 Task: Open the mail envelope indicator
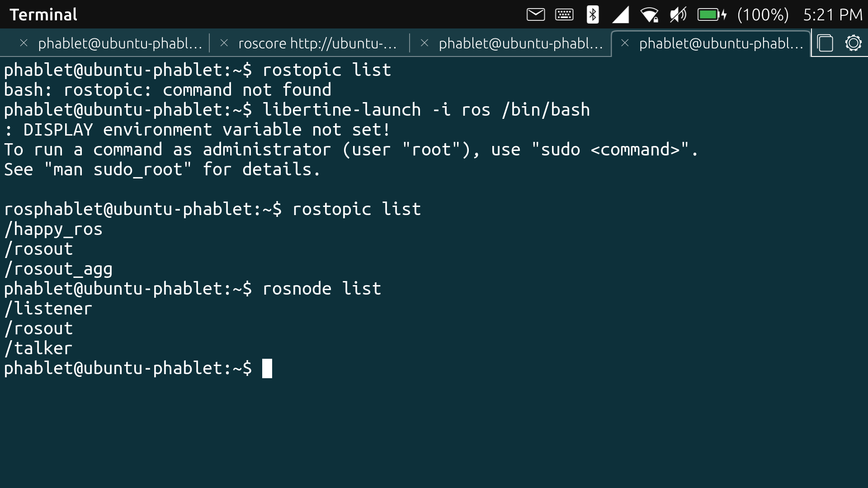click(x=536, y=14)
